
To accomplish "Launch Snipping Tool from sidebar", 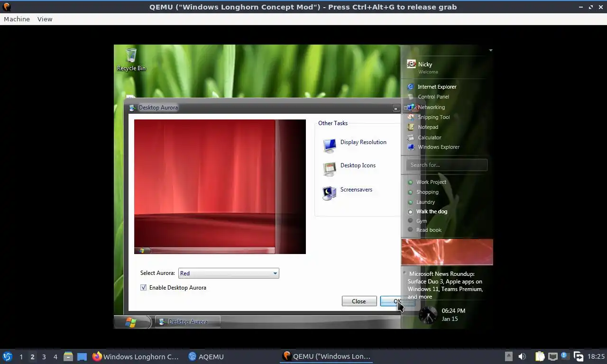I will (x=433, y=117).
